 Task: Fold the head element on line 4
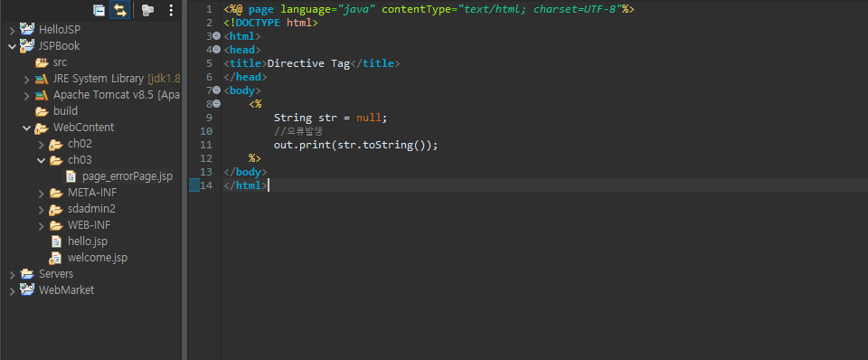coord(217,50)
